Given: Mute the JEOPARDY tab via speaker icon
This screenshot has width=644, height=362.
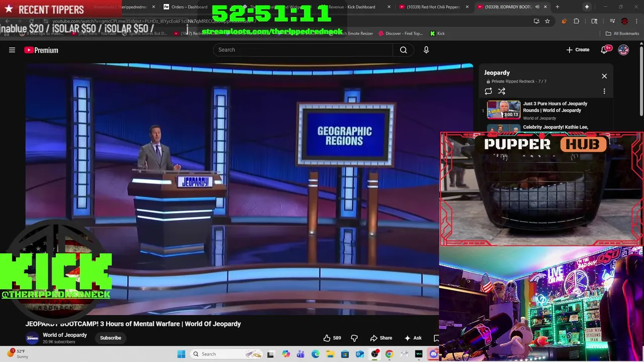Looking at the screenshot, I should tap(537, 7).
